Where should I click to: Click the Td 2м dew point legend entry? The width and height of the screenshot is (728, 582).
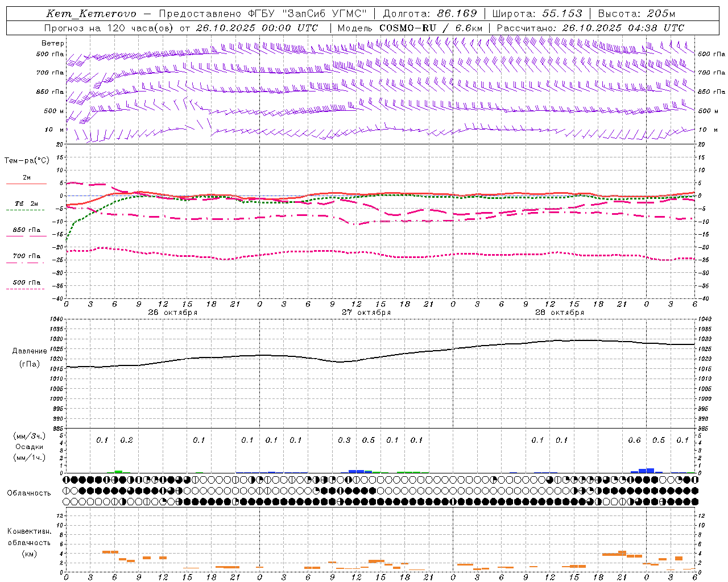pyautogui.click(x=27, y=203)
